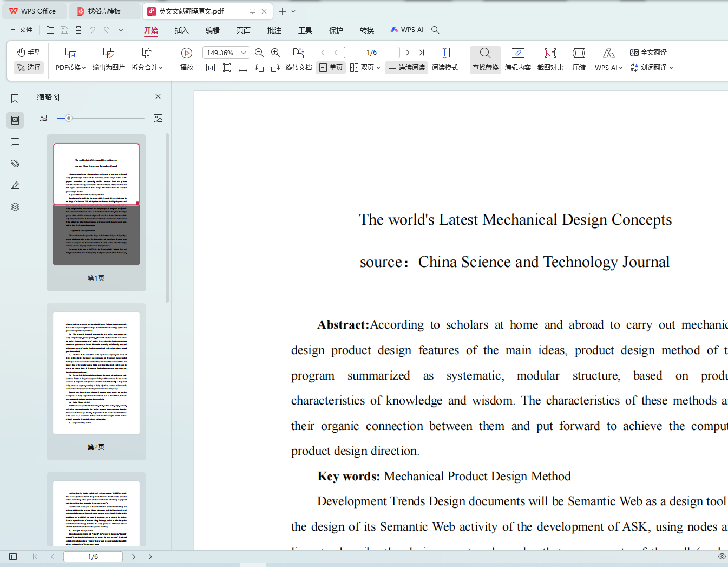Screen dimensions: 728x567
Task: Expand the zoom percentage dropdown
Action: [x=244, y=53]
